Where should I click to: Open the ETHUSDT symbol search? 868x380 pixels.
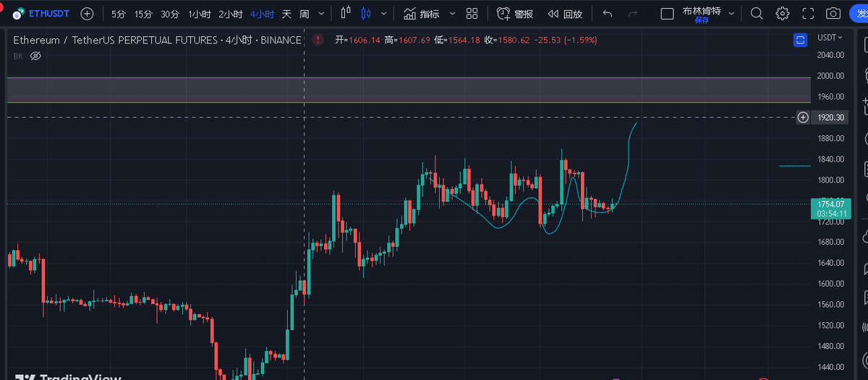[41, 14]
